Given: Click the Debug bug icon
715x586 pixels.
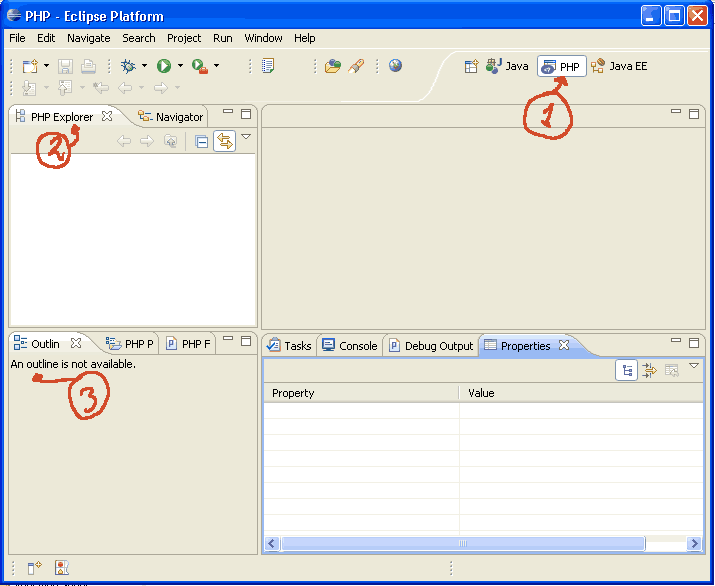Looking at the screenshot, I should (128, 66).
